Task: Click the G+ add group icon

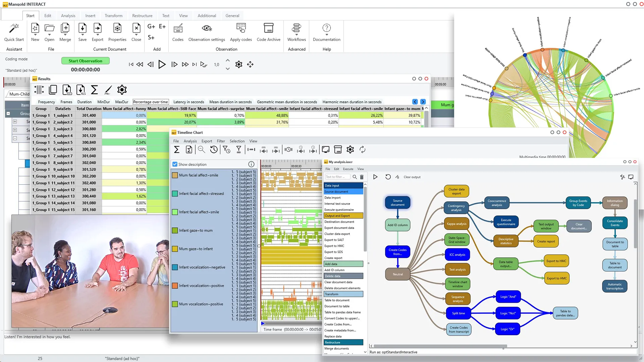Action: (151, 26)
